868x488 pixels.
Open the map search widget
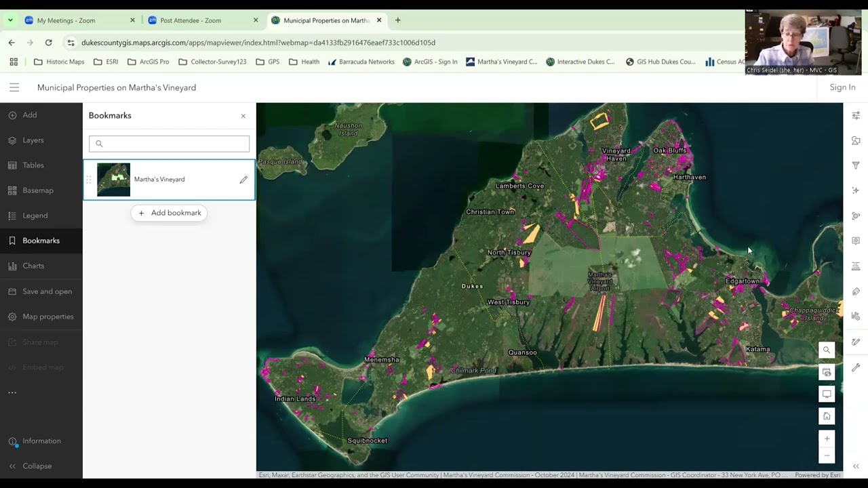tap(827, 350)
